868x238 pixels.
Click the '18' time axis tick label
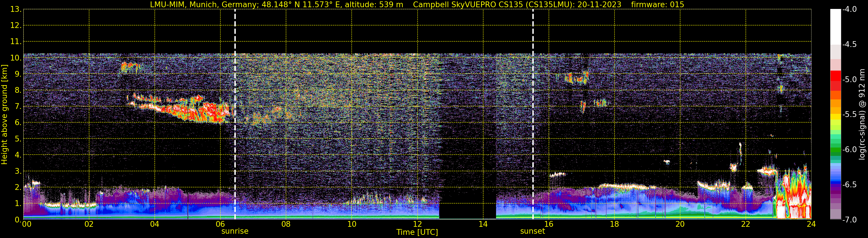click(614, 224)
